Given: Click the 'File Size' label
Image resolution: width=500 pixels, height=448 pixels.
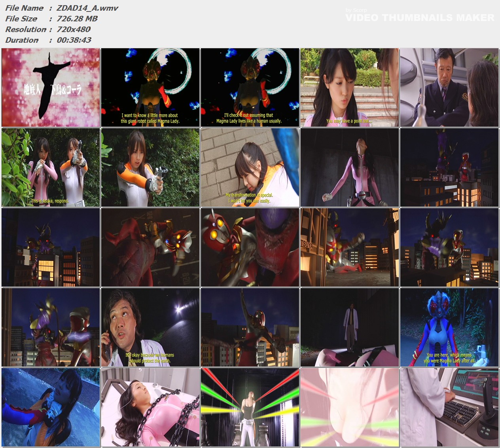Looking at the screenshot, I should point(21,19).
